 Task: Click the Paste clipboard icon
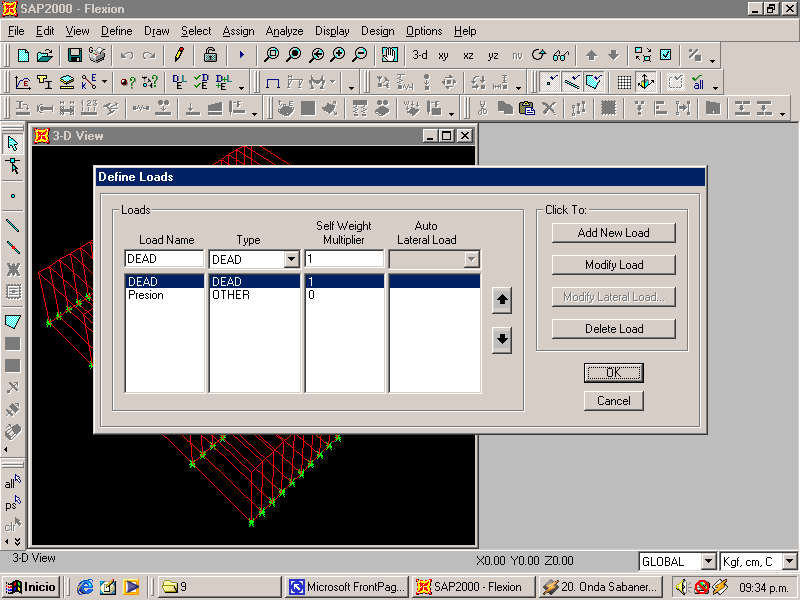pos(527,108)
